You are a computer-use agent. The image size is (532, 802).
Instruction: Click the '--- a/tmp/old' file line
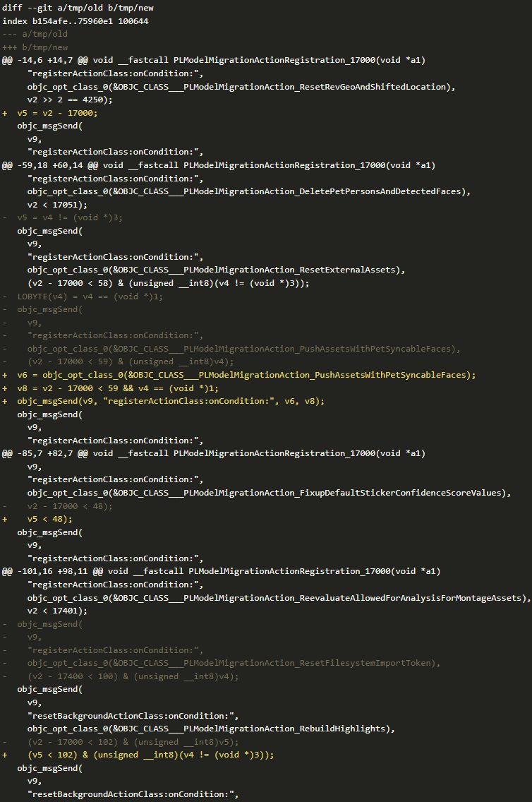(x=35, y=34)
